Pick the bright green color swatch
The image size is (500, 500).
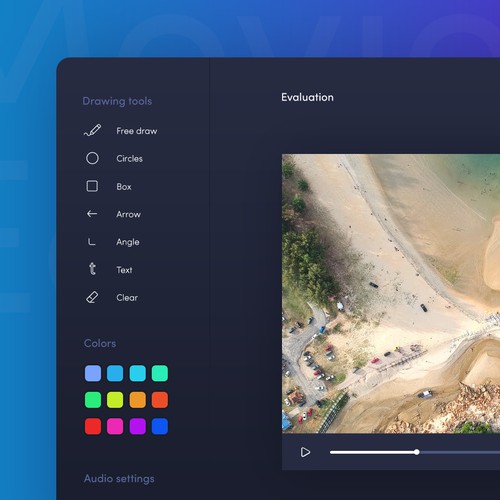tap(93, 400)
